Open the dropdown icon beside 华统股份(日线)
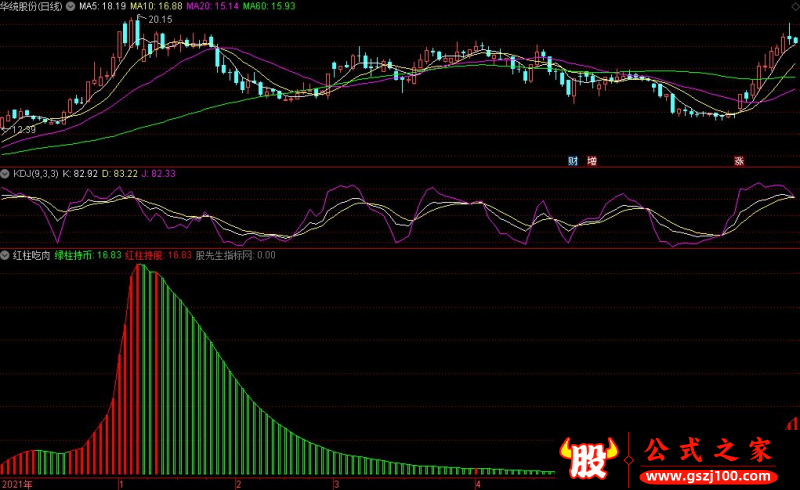800x490 pixels. 70,7
